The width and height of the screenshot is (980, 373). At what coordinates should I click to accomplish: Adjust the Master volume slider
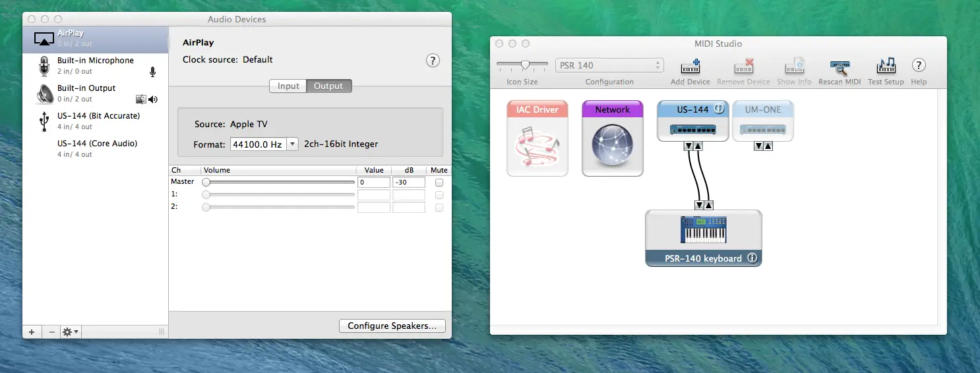pos(279,182)
